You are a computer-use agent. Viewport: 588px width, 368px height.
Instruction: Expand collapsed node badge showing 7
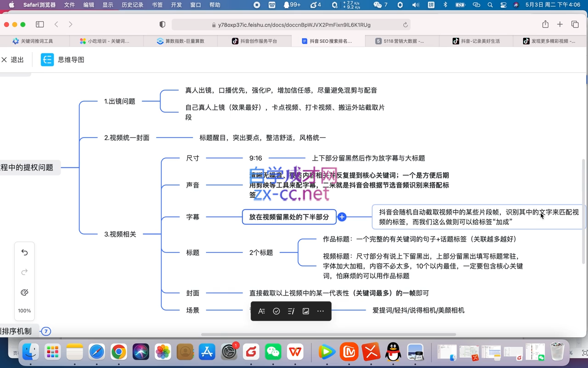point(46,331)
